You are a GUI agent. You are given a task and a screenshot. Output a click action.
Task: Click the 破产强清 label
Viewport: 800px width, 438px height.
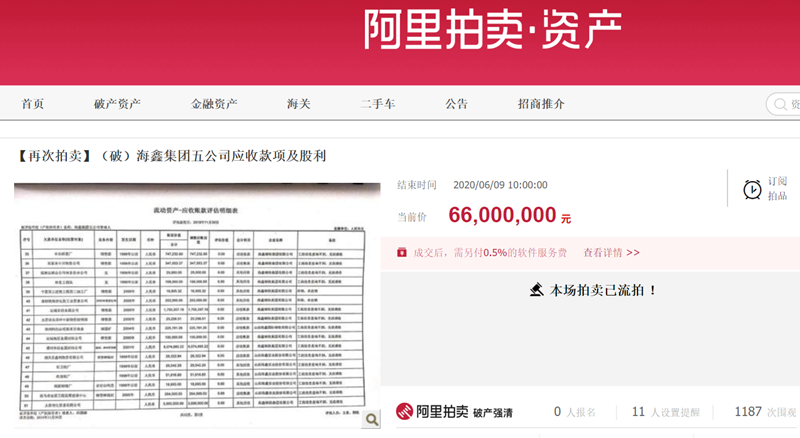coord(493,412)
